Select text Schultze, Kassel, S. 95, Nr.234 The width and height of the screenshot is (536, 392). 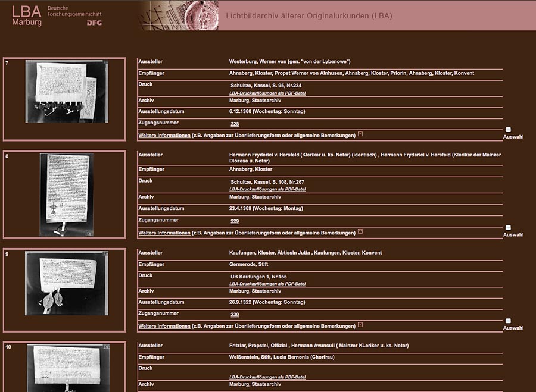pos(266,86)
